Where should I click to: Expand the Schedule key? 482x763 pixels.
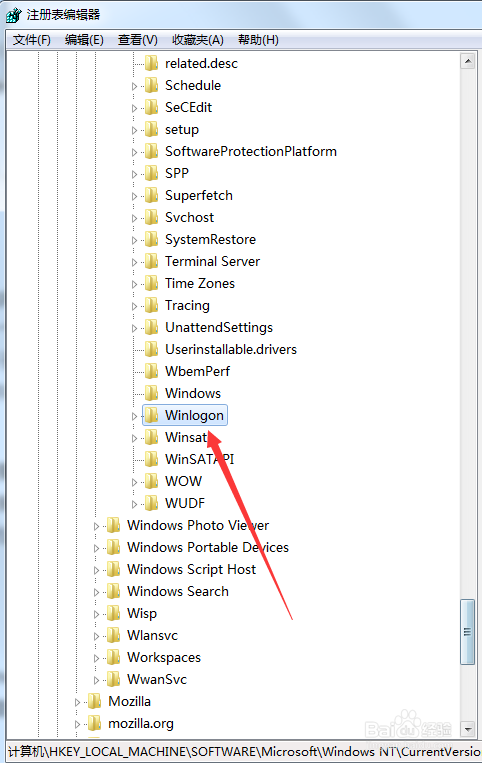[x=134, y=86]
